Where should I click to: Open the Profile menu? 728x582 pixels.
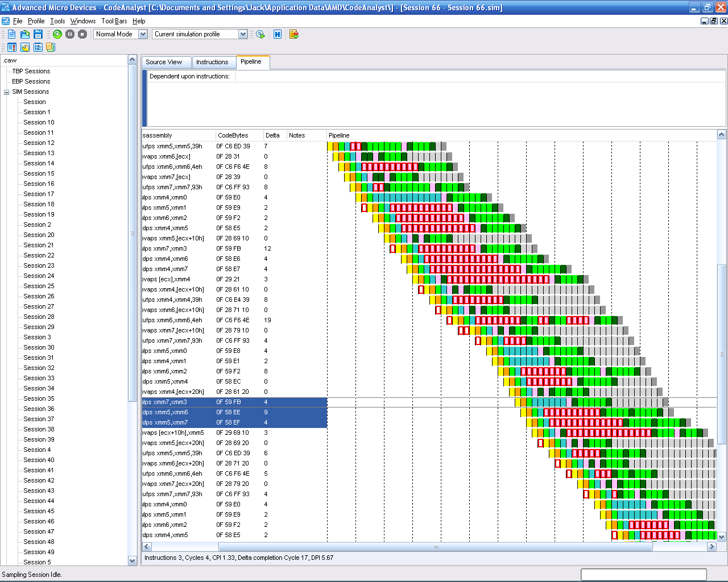pos(36,21)
